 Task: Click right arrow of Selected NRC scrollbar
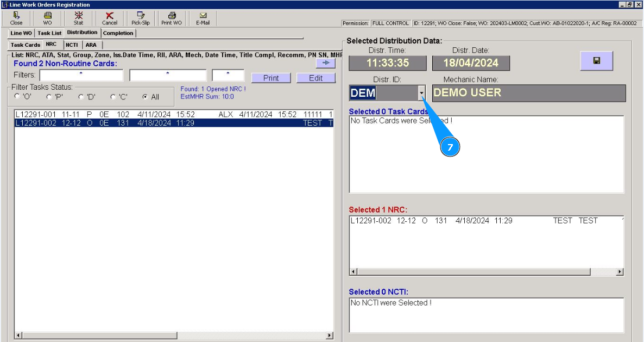(620, 272)
